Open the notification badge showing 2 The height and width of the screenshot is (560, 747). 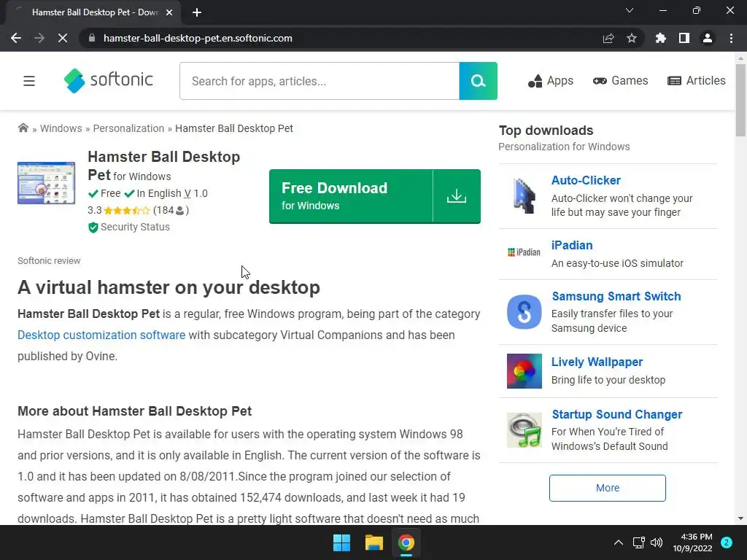click(x=727, y=542)
